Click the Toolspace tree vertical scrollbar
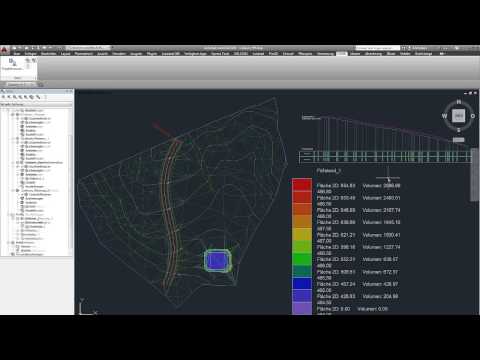 coord(70,191)
